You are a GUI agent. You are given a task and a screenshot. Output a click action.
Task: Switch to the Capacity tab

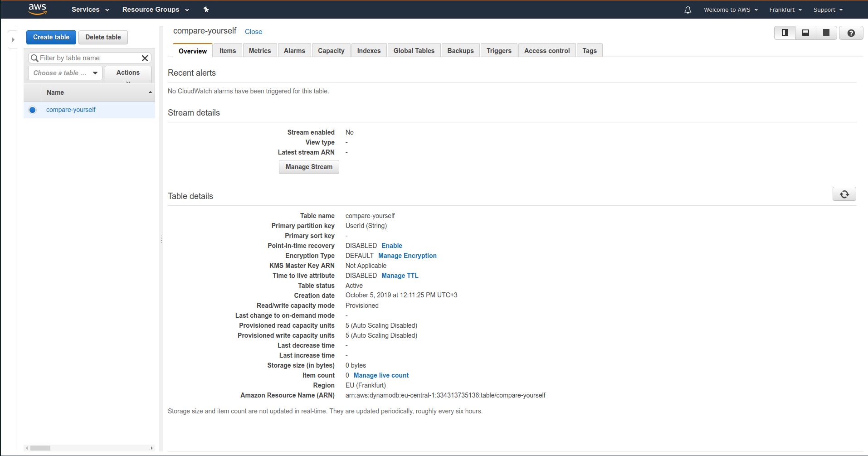coord(331,51)
